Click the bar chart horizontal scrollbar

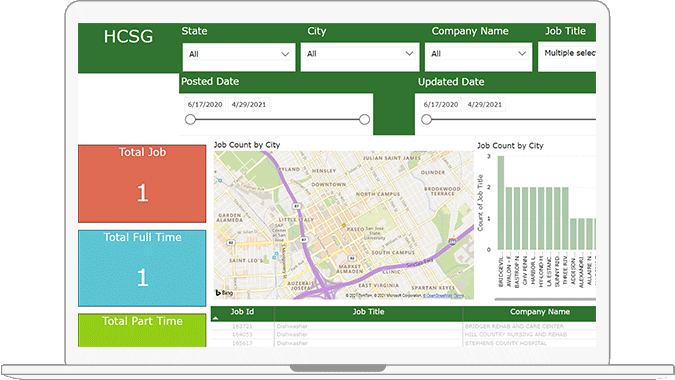point(545,299)
